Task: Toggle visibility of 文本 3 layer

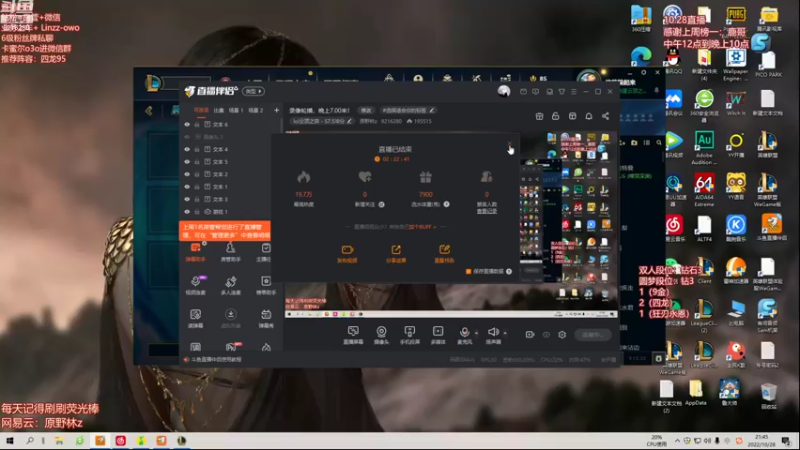Action: pyautogui.click(x=187, y=199)
